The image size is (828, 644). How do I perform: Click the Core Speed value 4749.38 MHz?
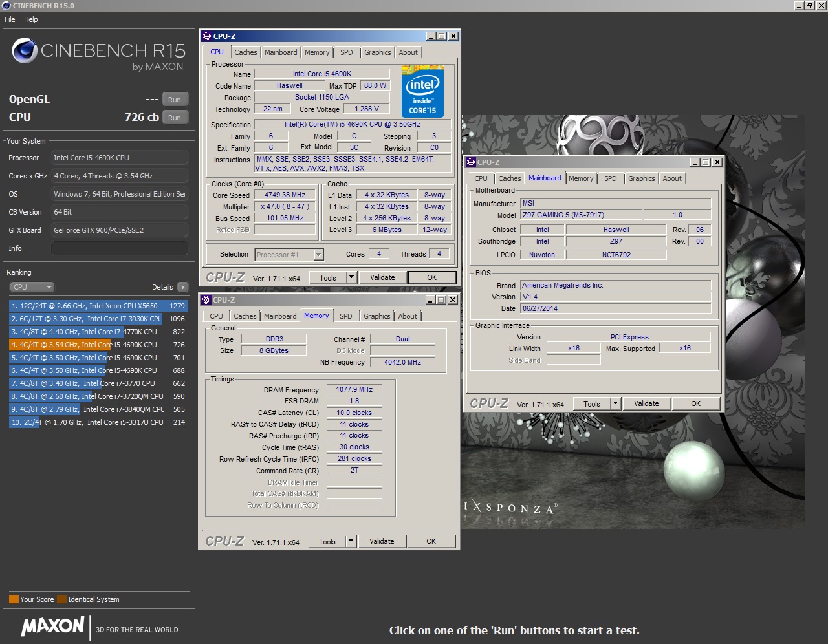285,195
